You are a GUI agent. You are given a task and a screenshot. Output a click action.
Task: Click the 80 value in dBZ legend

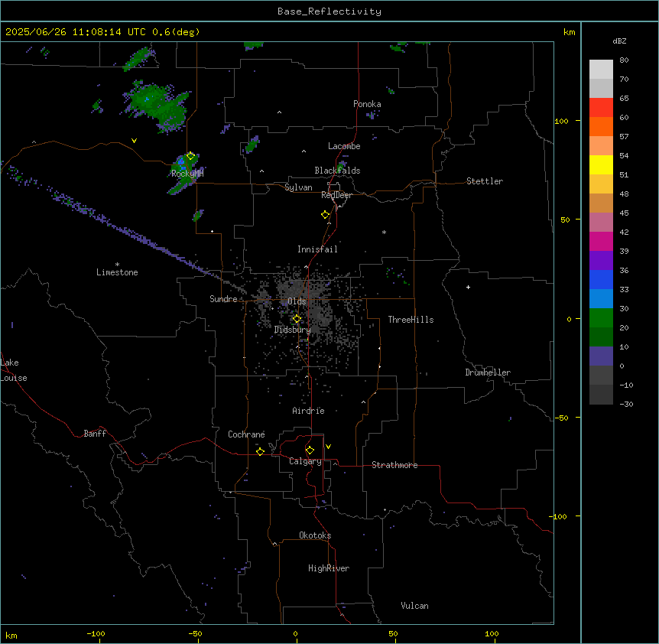(624, 60)
